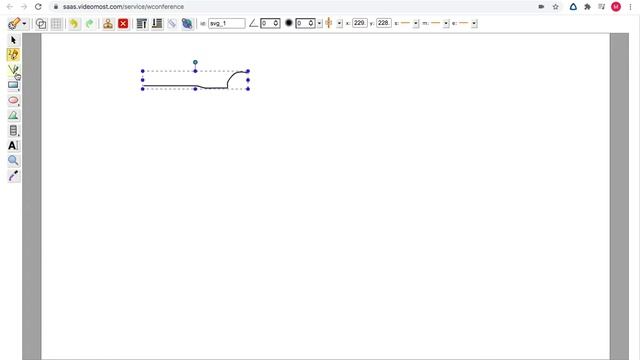Click the Convert to Path icon
Viewport: 640px width, 360px height.
coord(172,24)
